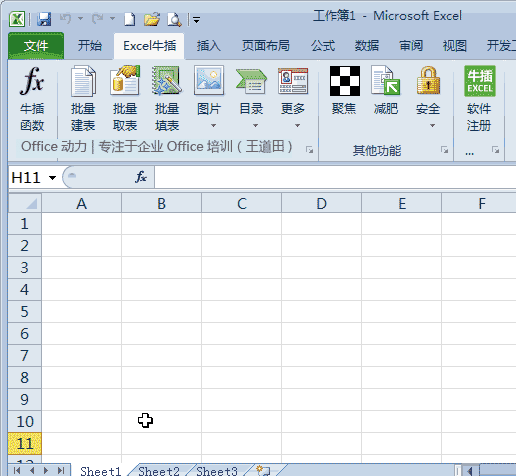Switch to the 插入 Insert tab

point(209,46)
